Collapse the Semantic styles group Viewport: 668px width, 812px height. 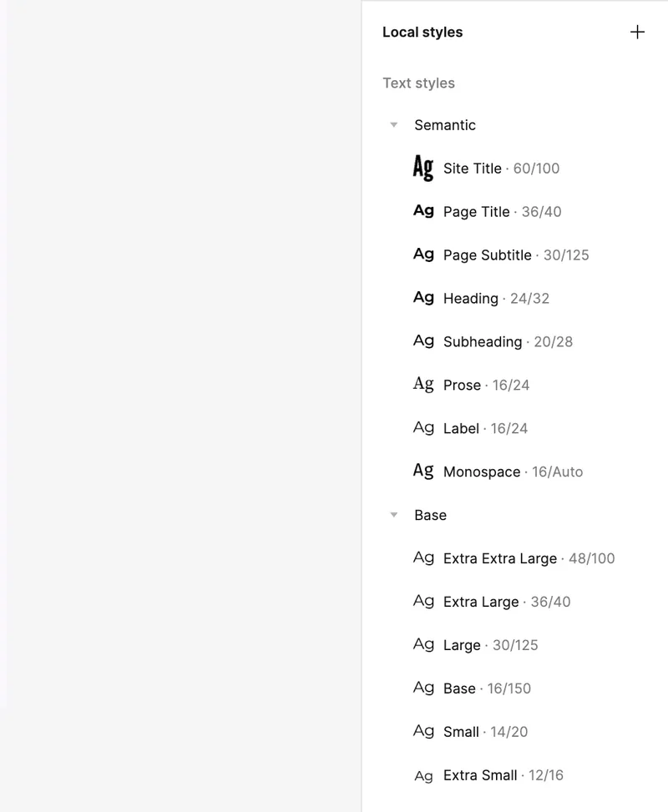[394, 125]
